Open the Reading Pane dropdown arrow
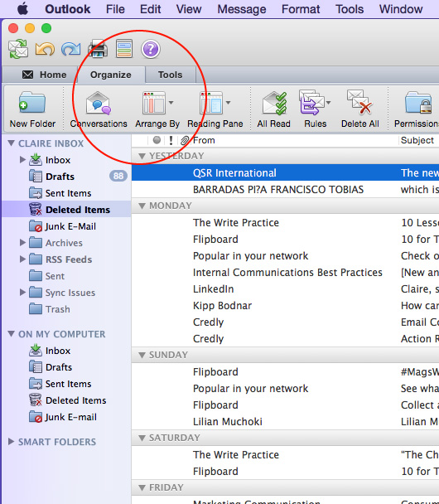Screen dimensions: 439x504 pyautogui.click(x=229, y=103)
